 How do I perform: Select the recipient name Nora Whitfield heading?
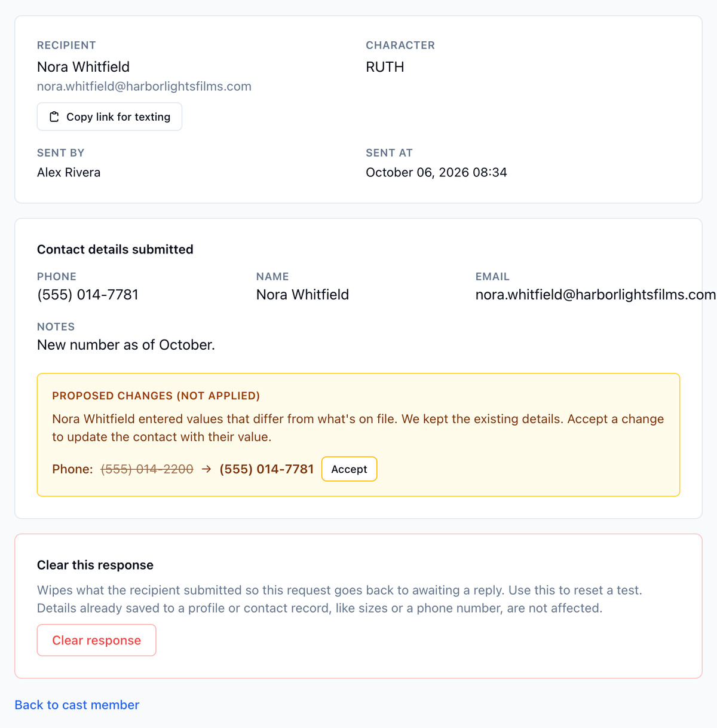[83, 67]
